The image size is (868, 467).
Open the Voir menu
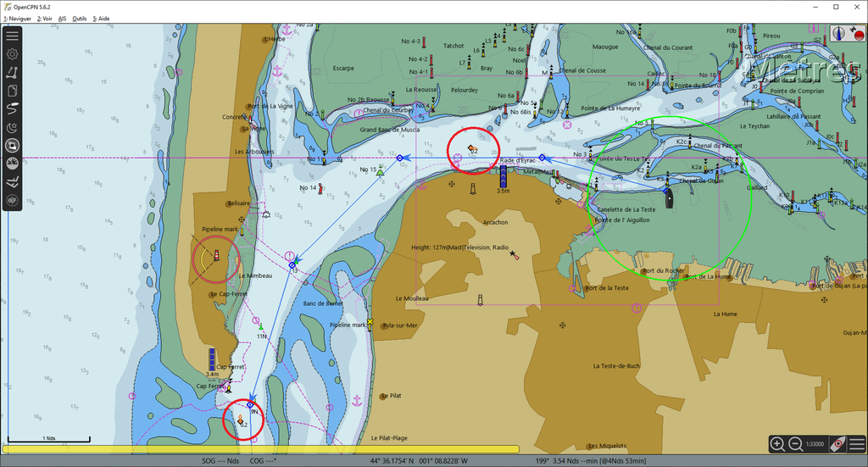(x=44, y=19)
